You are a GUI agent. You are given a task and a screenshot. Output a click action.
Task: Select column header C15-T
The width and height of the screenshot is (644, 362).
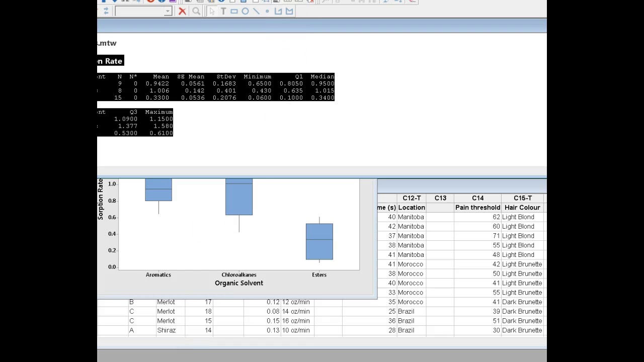point(523,198)
